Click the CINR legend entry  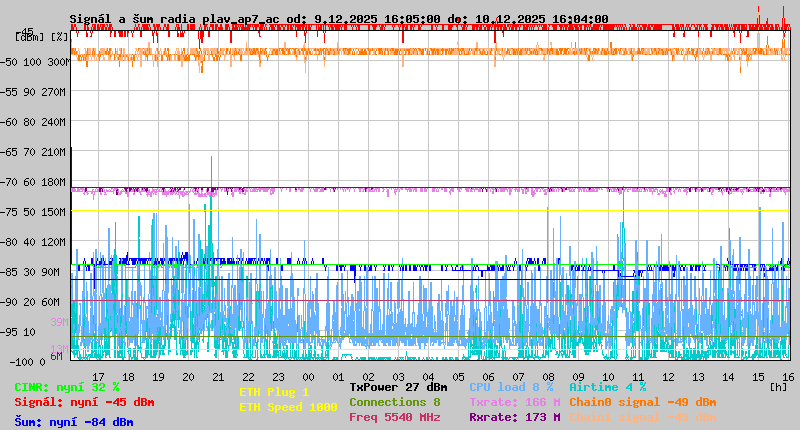point(67,387)
